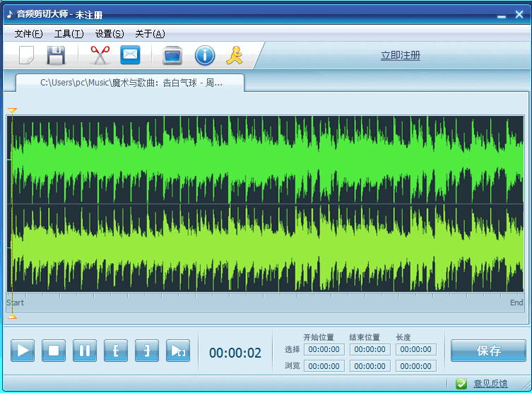Viewport: 532px width, 393px height.
Task: Click the lower channel waveform
Action: (x=266, y=248)
